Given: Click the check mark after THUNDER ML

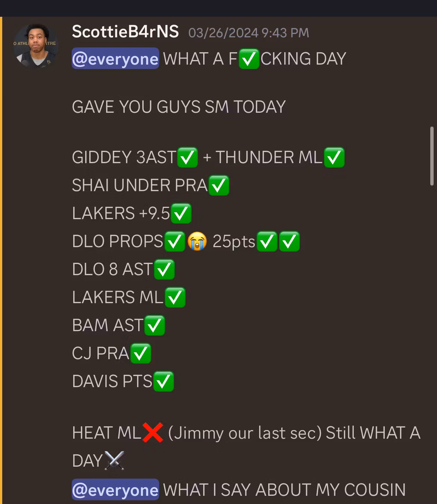Looking at the screenshot, I should point(334,157).
